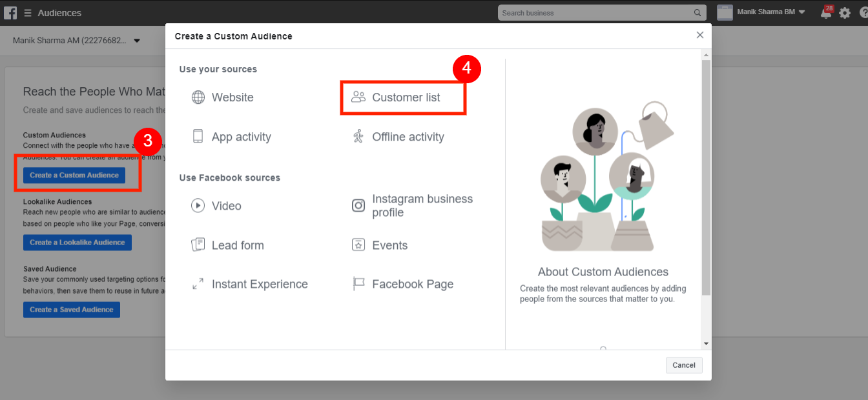Click the Events star calendar icon

[x=358, y=245]
